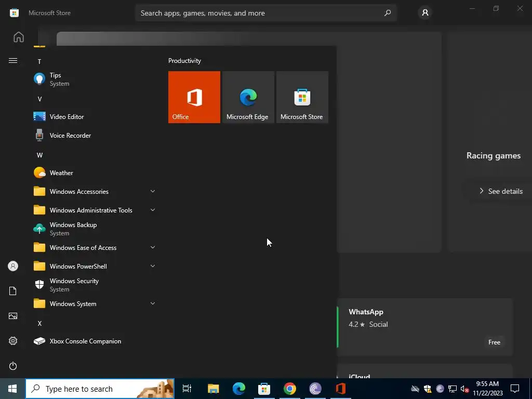
Task: Open Pictures from Start sidebar
Action: click(13, 316)
